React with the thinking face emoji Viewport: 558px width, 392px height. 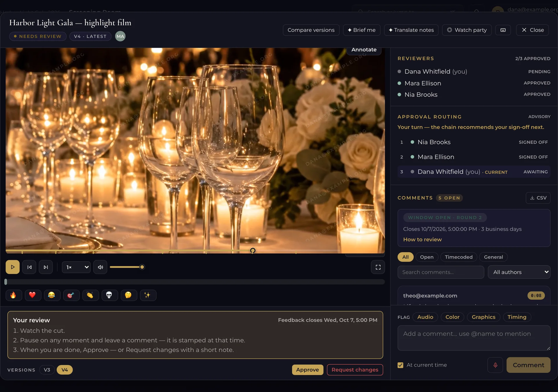pyautogui.click(x=128, y=295)
